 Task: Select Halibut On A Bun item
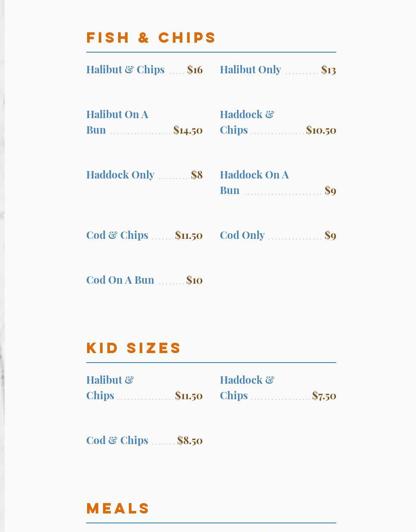(x=117, y=122)
